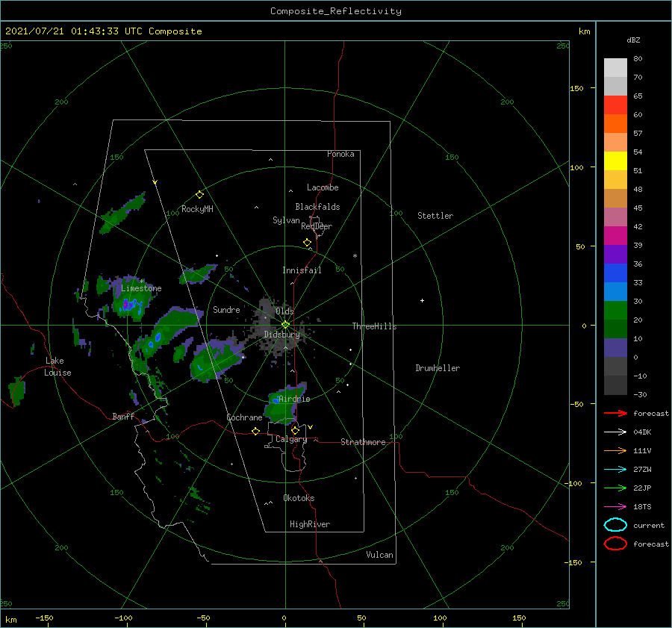Click the yellow diamond at radar center

point(285,325)
